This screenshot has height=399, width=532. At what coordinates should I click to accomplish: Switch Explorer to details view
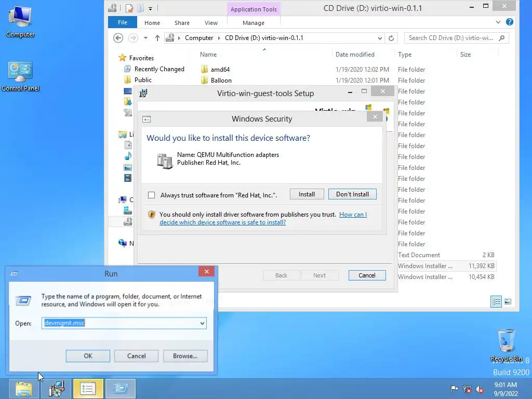tap(496, 301)
